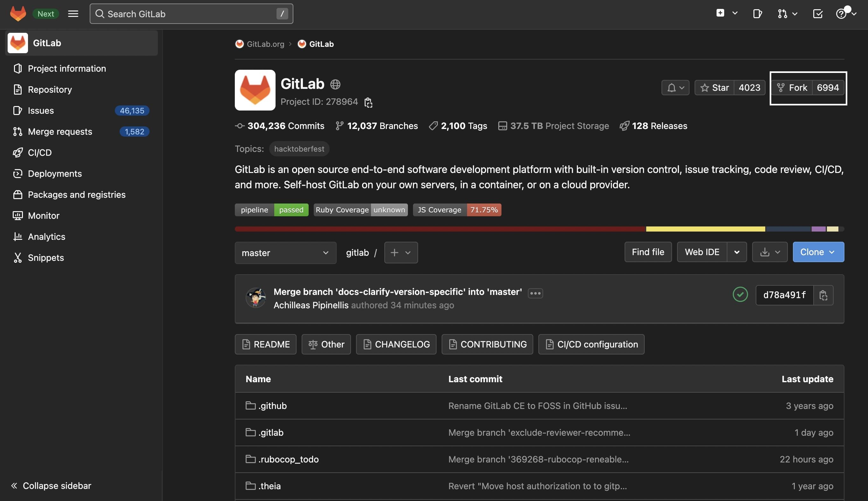This screenshot has width=868, height=501.
Task: Click the hacktoberfest topic tag
Action: 299,149
